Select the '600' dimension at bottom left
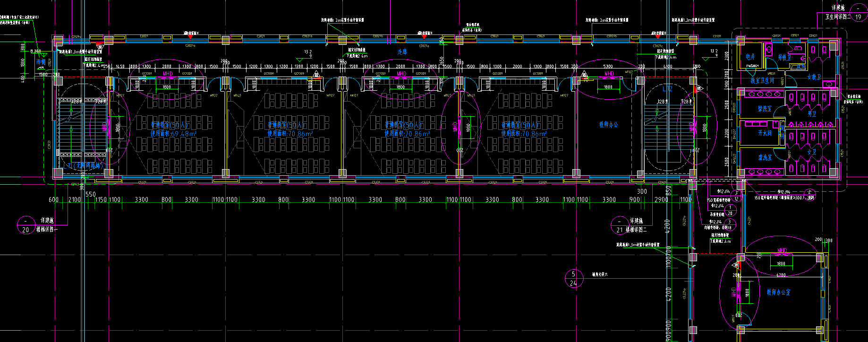The height and width of the screenshot is (342, 868). point(53,200)
